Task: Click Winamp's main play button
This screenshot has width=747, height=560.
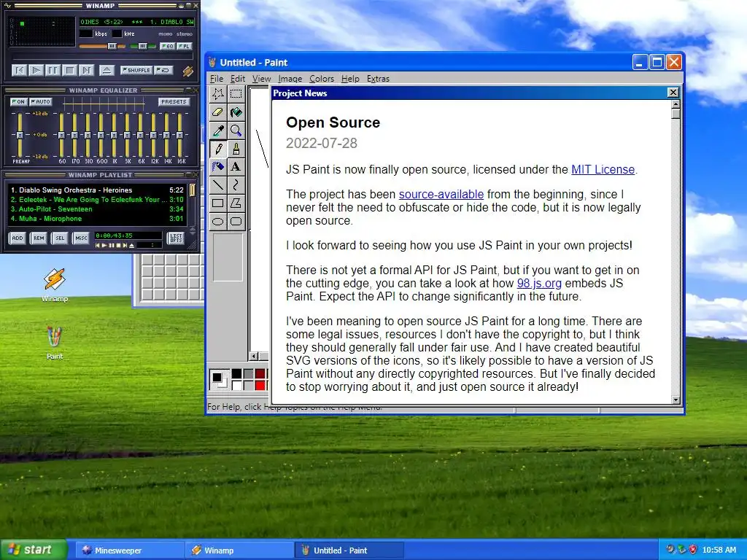Action: click(x=36, y=71)
